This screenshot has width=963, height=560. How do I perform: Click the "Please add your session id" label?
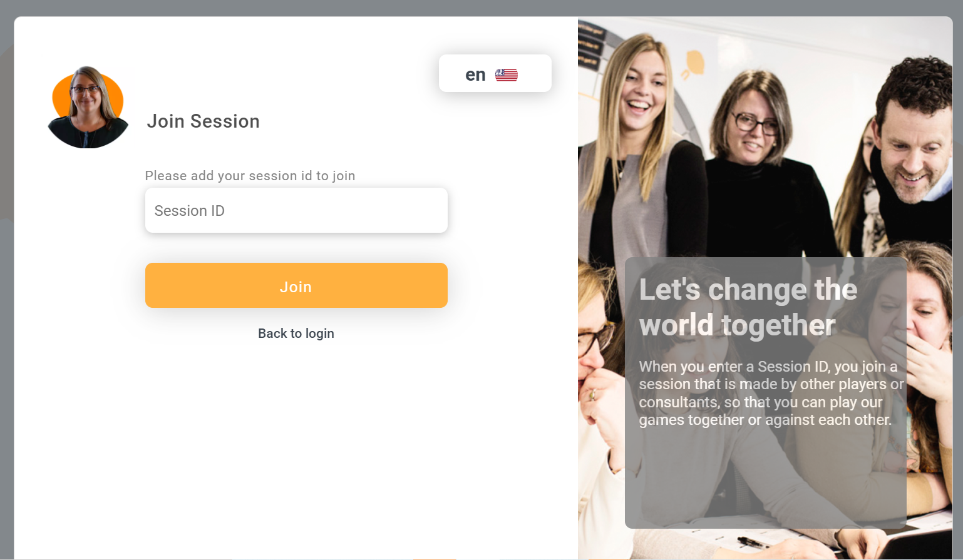(x=250, y=176)
